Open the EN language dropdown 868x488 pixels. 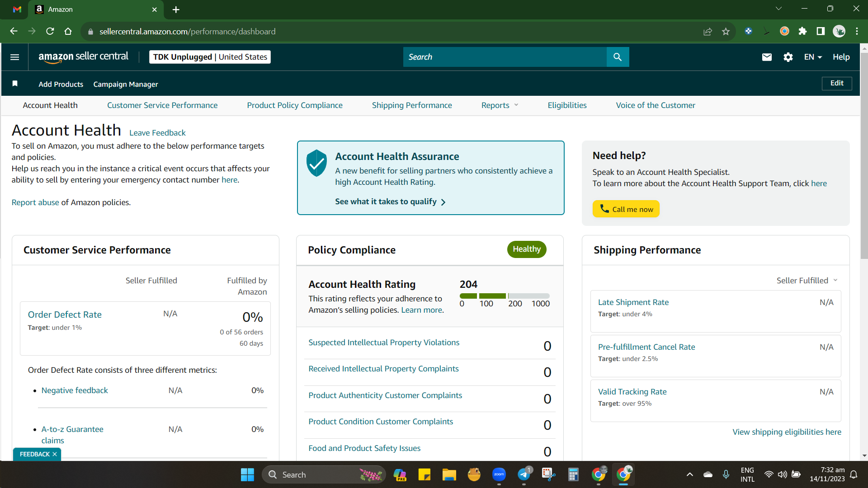[x=813, y=57]
